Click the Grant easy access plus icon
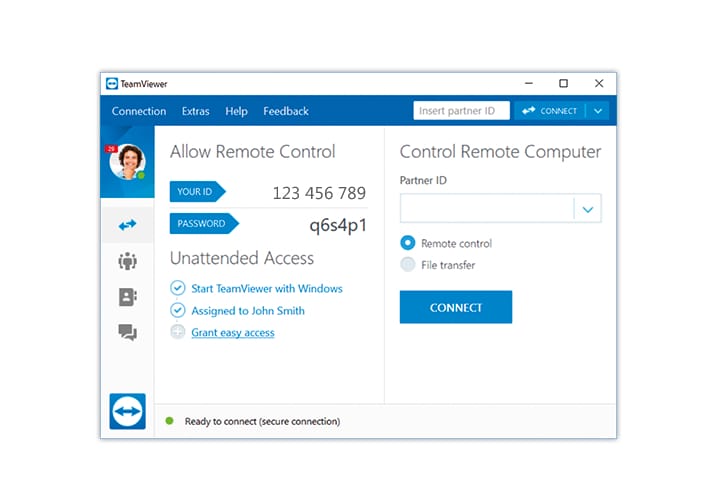 click(178, 332)
